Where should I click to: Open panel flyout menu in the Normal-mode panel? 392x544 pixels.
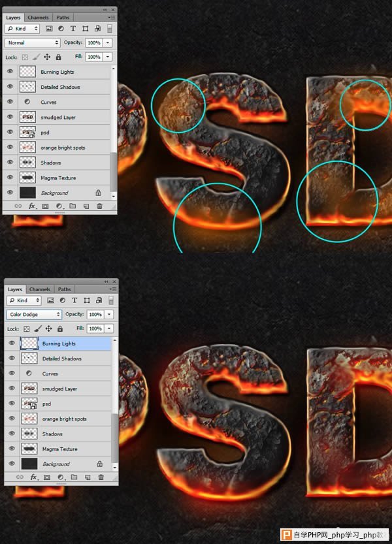pos(112,18)
